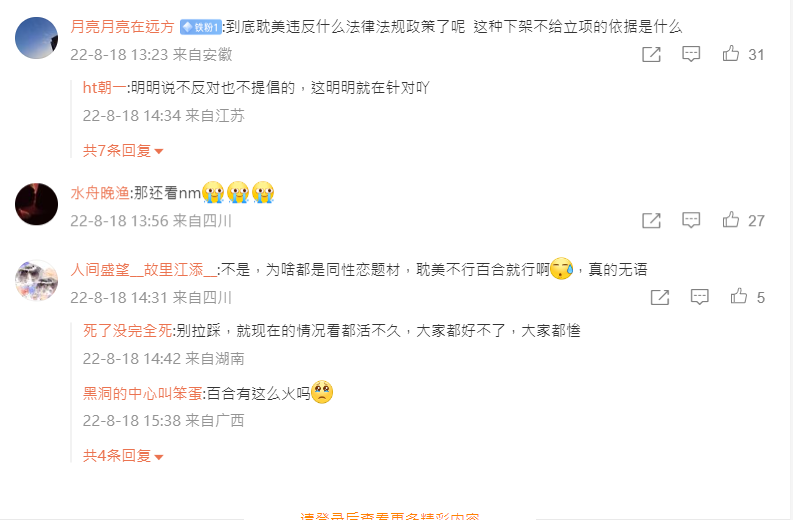
Task: Like the comment with 31 likes
Action: [731, 53]
